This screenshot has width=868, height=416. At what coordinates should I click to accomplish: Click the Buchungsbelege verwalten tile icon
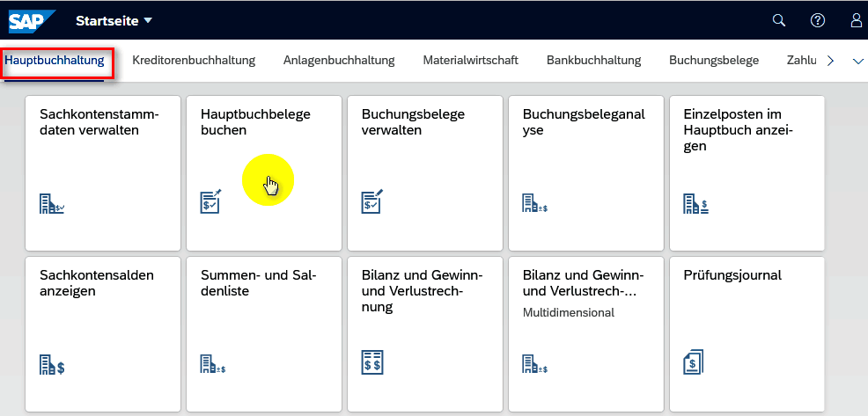(x=372, y=202)
